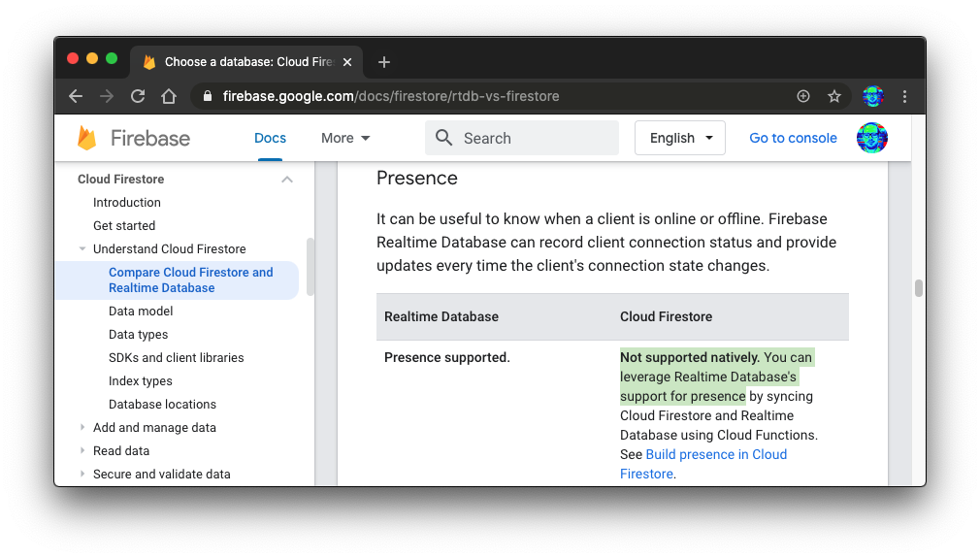Open the Chrome three-dot menu

tap(904, 96)
